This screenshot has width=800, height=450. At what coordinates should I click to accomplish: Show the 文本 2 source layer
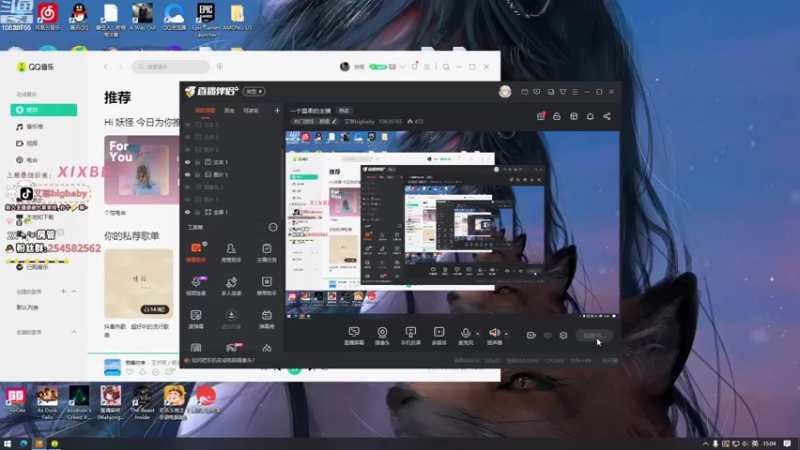pyautogui.click(x=187, y=137)
